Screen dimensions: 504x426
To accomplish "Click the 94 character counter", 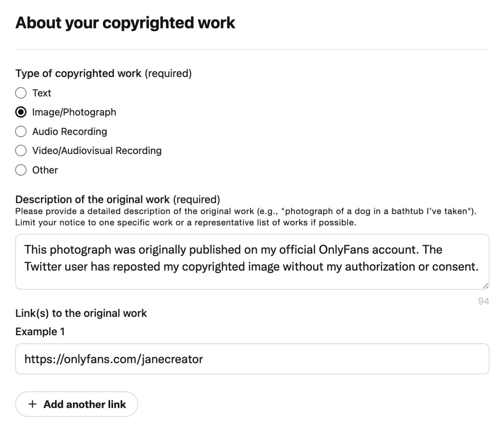I will (x=483, y=301).
